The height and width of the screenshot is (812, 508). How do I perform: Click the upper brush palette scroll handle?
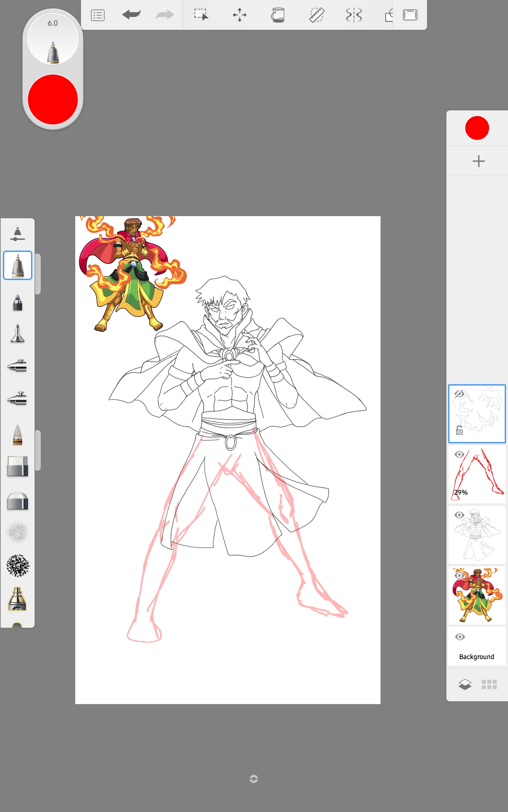pos(38,274)
